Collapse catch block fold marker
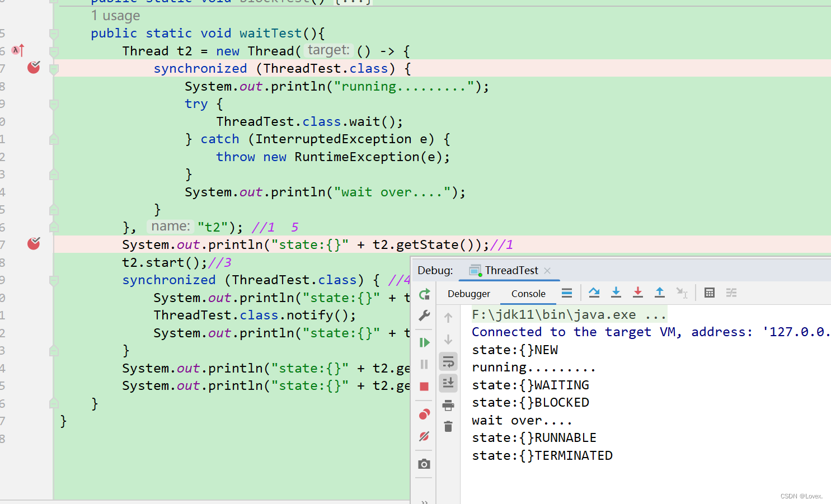The image size is (831, 504). [x=54, y=139]
